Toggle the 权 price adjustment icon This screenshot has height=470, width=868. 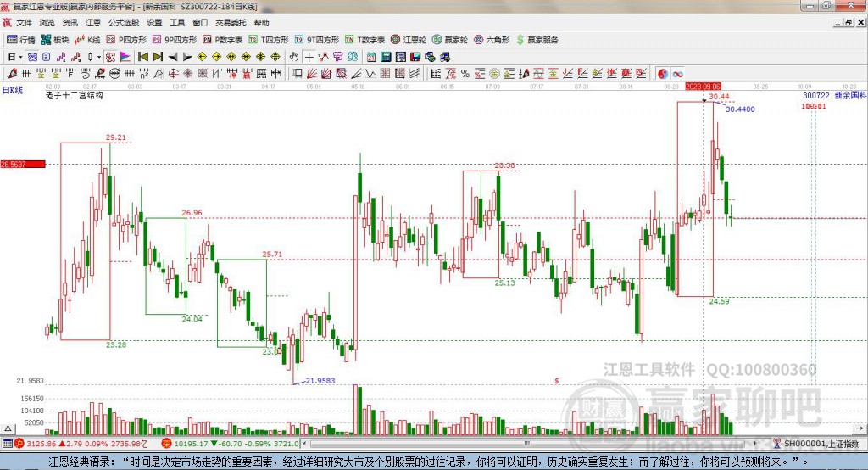tap(110, 57)
